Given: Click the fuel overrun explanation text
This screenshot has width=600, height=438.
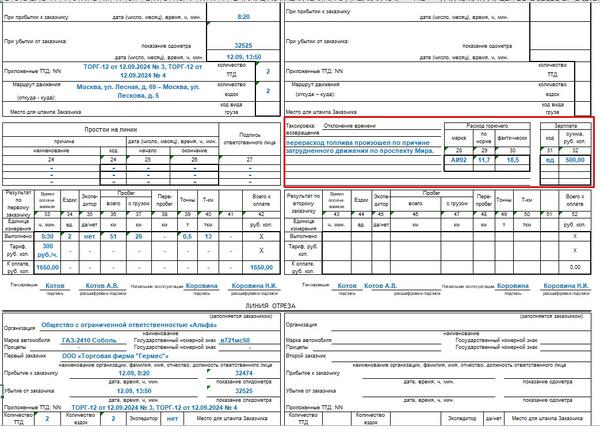Looking at the screenshot, I should point(358,148).
